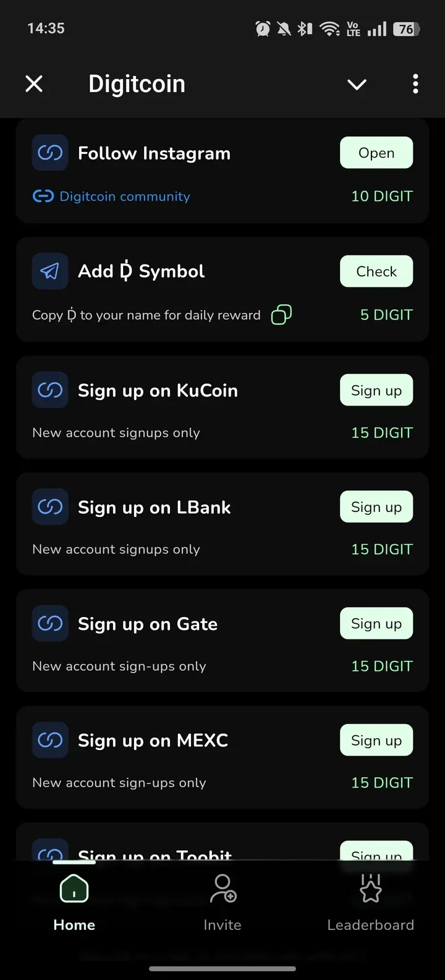Tap the link icon beside Sign up on KuCoin
The width and height of the screenshot is (445, 980).
(x=50, y=390)
